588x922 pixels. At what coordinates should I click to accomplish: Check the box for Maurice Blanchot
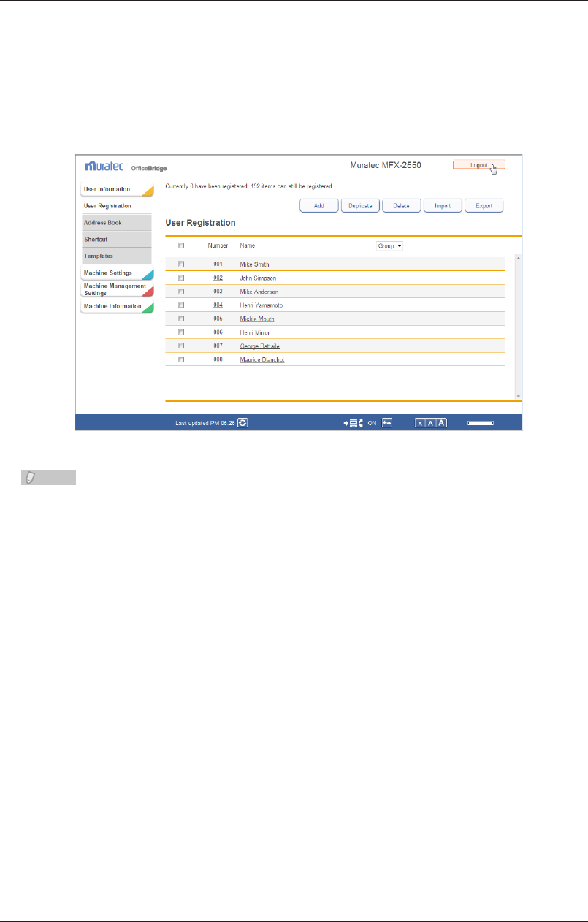point(181,359)
